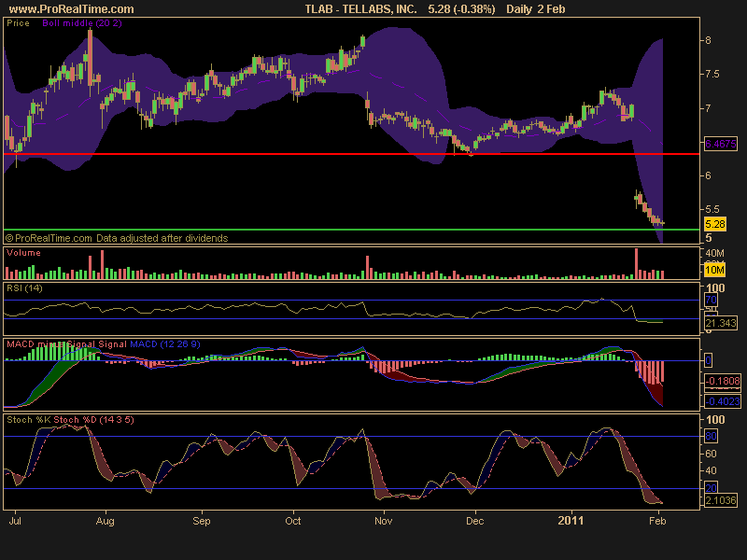Screen dimensions: 747x560
Task: Click the Price panel label
Action: click(x=18, y=22)
